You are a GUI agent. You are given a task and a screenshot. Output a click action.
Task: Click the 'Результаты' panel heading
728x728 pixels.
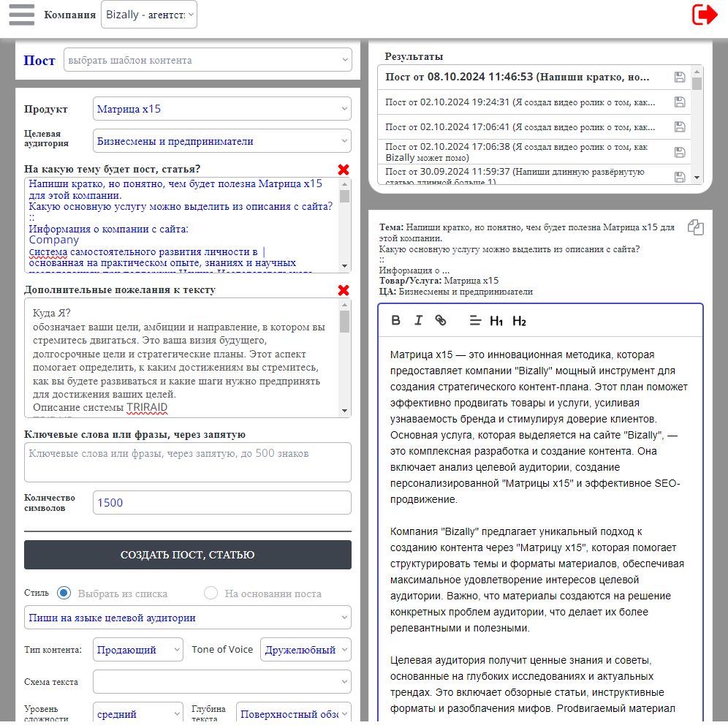click(x=414, y=56)
